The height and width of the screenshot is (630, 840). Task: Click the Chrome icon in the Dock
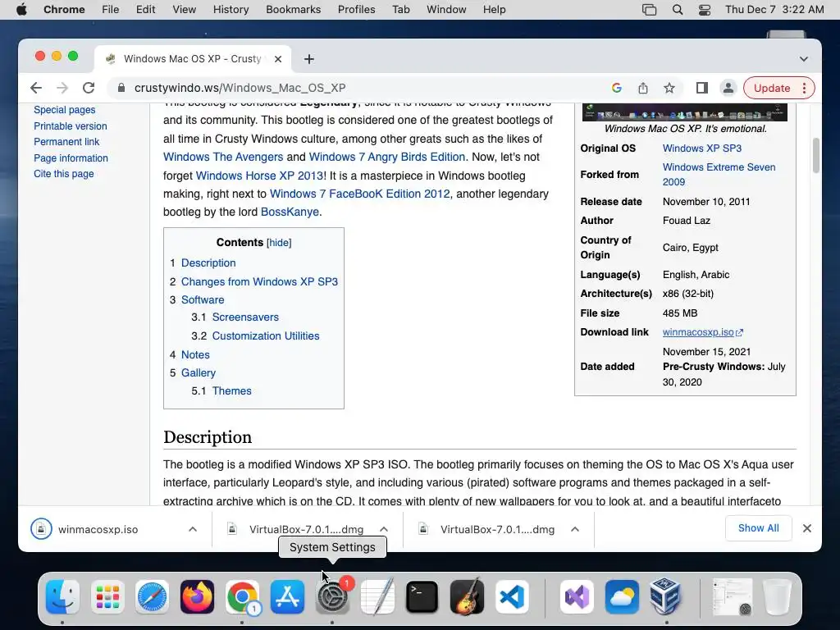(242, 596)
